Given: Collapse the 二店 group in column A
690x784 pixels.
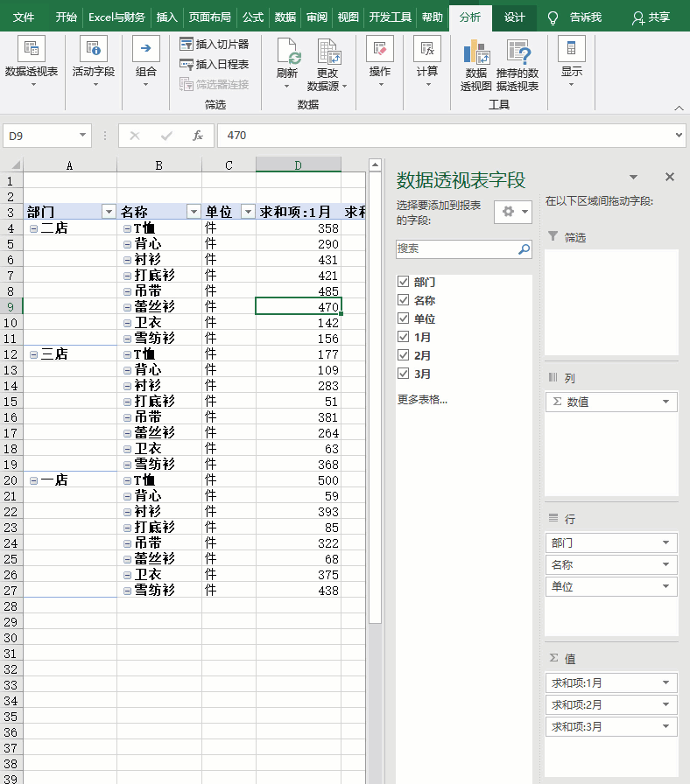Looking at the screenshot, I should tap(33, 228).
